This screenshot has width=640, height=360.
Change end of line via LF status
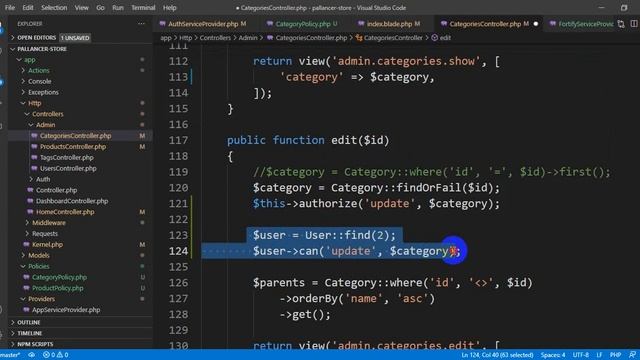pos(599,355)
